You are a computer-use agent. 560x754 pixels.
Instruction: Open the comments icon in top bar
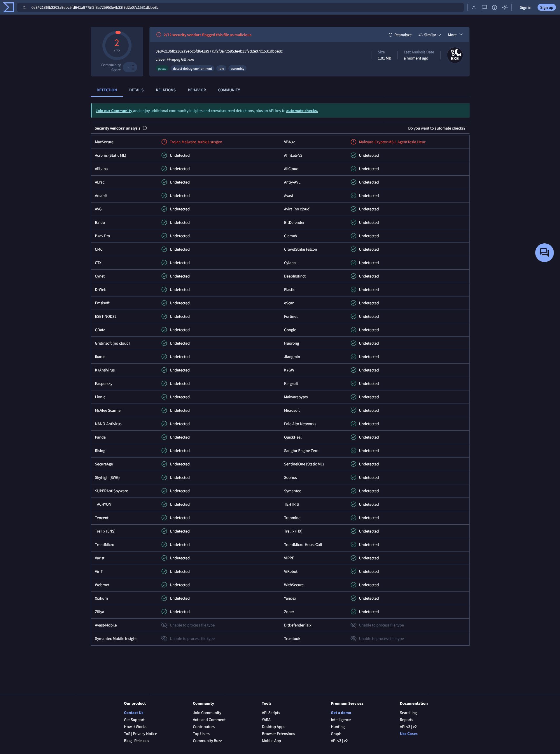(x=484, y=8)
